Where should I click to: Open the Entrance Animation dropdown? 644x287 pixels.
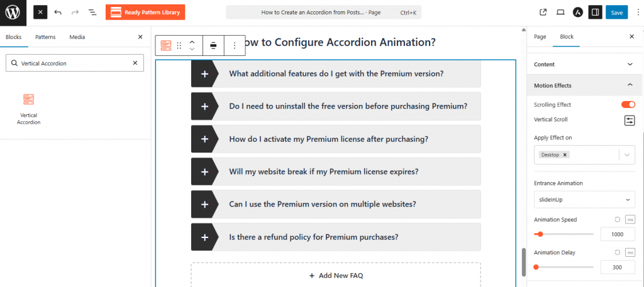tap(584, 199)
